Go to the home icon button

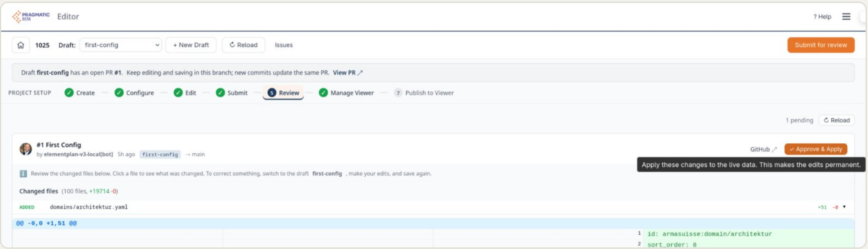click(20, 45)
